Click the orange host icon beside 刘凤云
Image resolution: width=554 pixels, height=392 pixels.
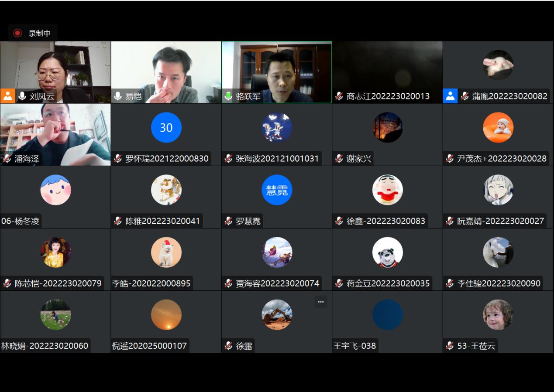click(8, 96)
